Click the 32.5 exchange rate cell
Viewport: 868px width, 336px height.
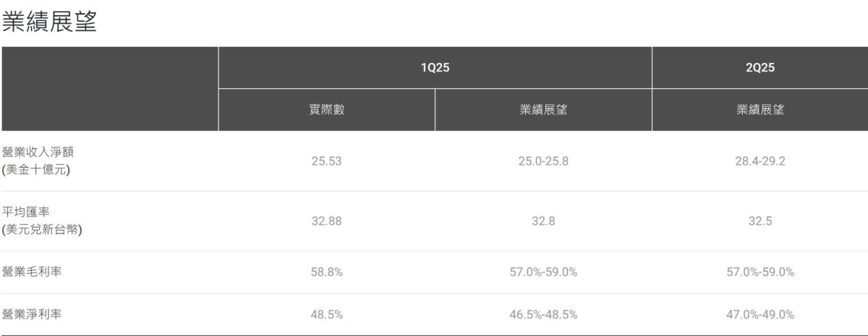click(759, 221)
